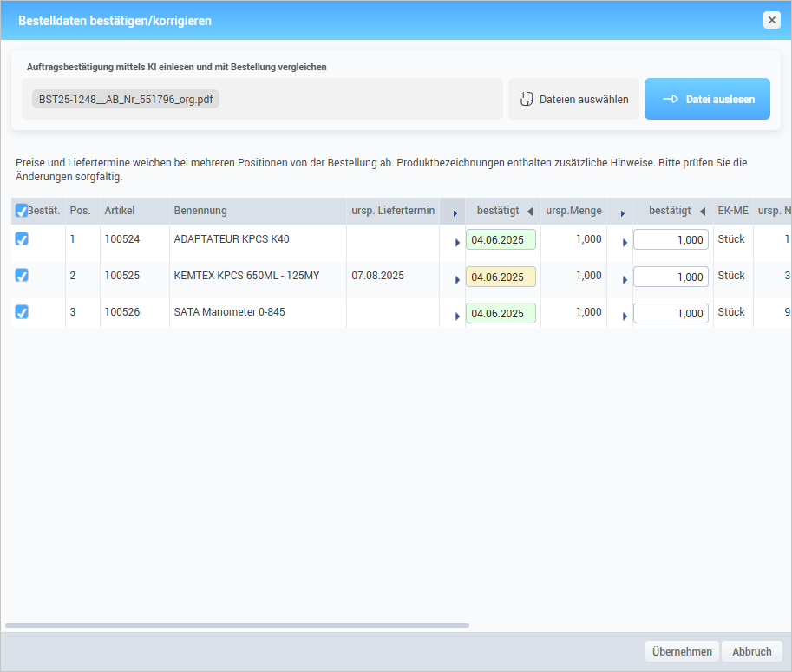Click the horizontal scrollbar at the table bottom

(237, 625)
